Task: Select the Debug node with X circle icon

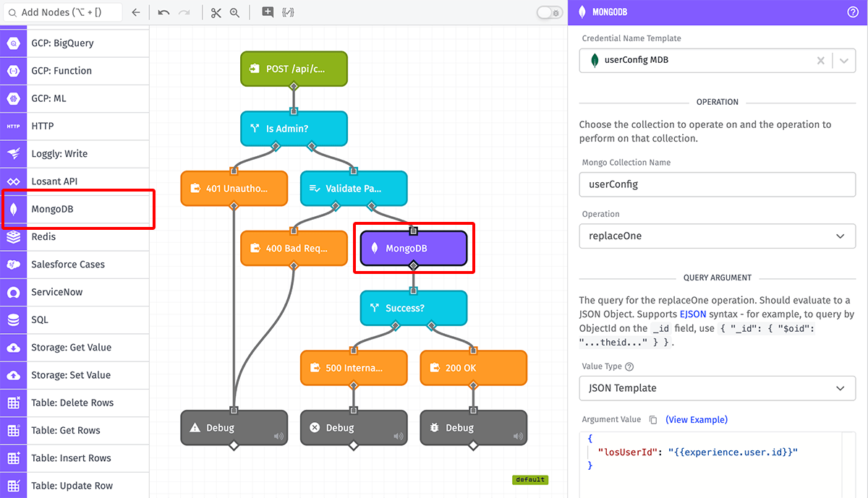Action: [354, 428]
